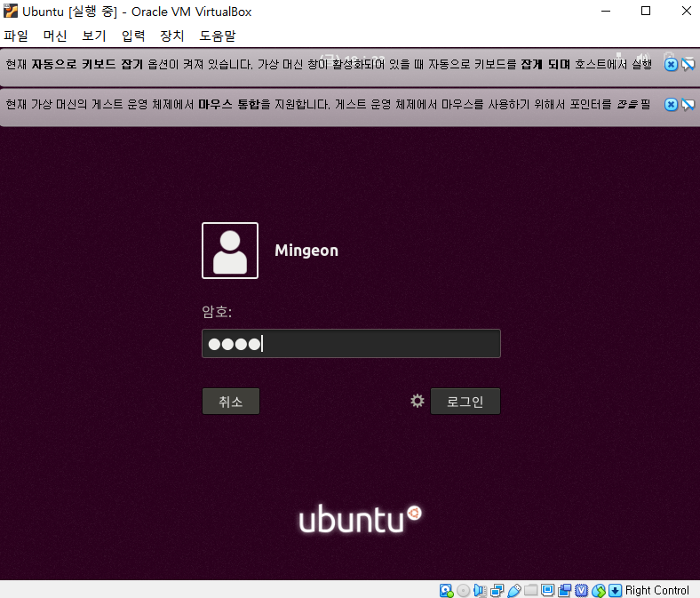Screen dimensions: 700x598
Task: Click the display status icon
Action: click(x=547, y=590)
